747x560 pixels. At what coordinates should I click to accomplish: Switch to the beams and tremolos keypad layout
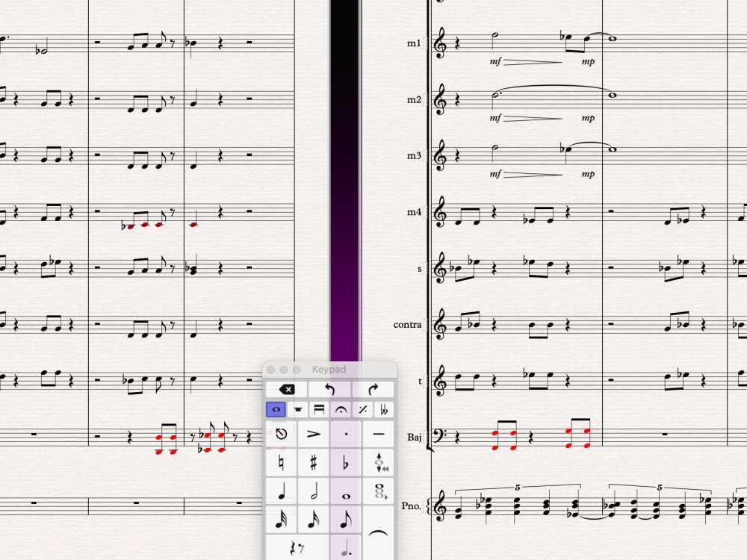(319, 409)
